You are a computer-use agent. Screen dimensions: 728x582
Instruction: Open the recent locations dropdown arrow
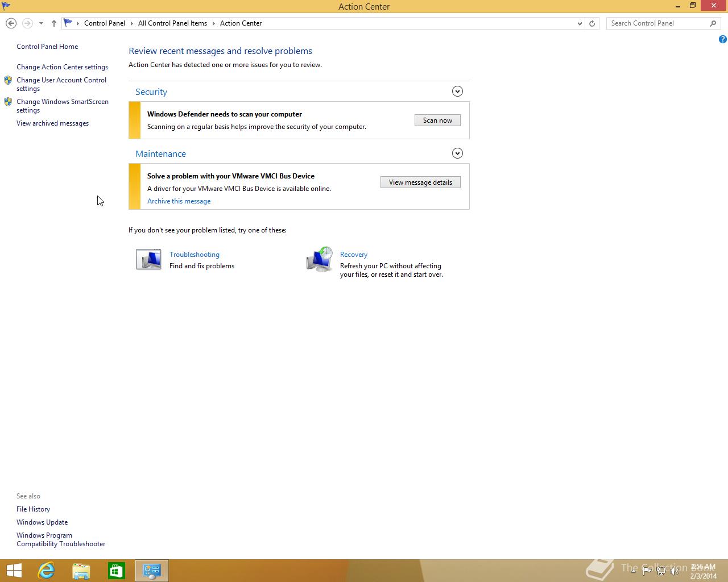[x=41, y=23]
